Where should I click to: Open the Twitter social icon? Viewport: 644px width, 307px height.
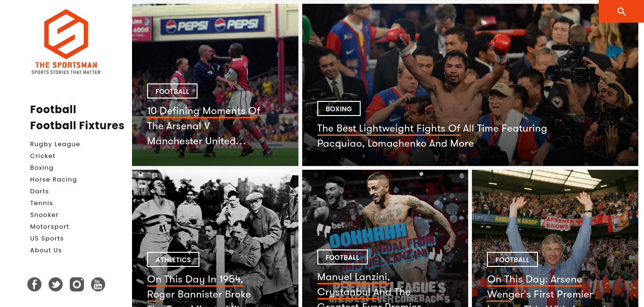click(x=56, y=284)
